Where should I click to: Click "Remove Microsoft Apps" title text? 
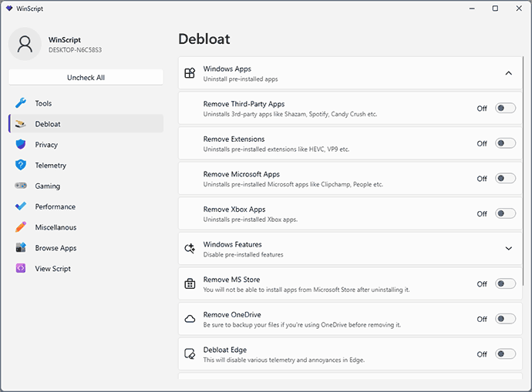241,174
